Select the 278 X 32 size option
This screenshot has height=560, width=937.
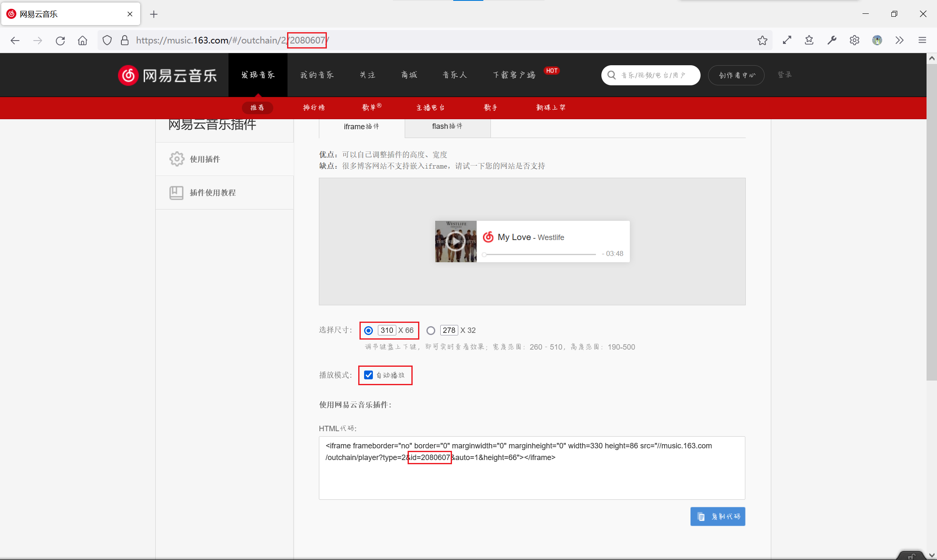431,330
